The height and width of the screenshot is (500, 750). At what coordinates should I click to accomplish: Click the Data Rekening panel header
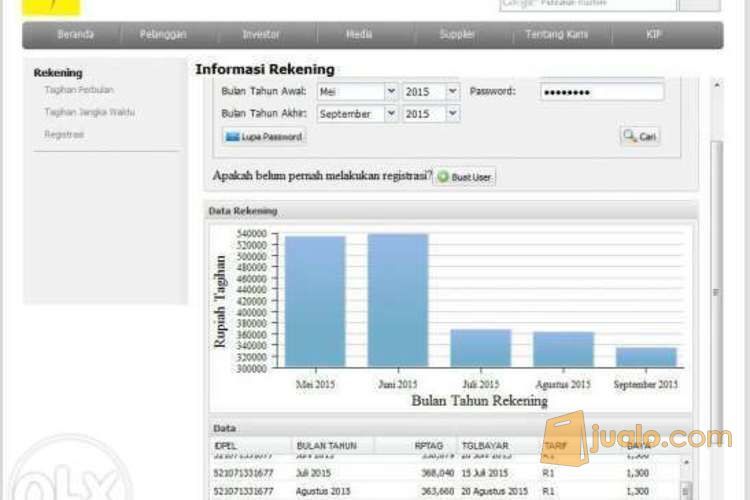click(452, 211)
